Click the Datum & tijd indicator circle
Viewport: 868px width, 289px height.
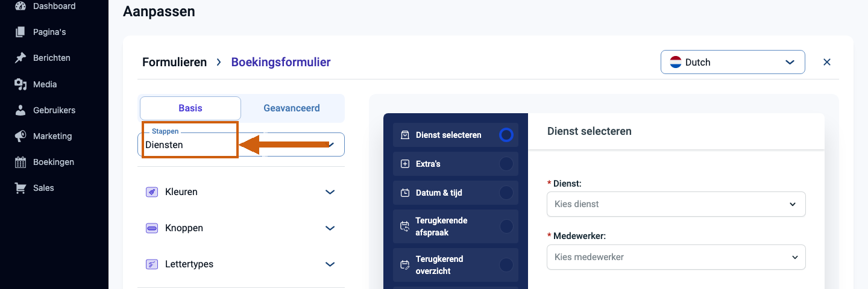coord(506,193)
